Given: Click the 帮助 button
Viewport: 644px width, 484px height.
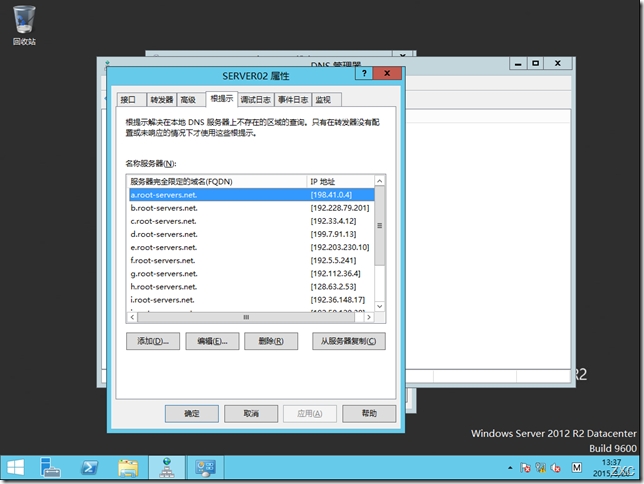Looking at the screenshot, I should tap(369, 413).
